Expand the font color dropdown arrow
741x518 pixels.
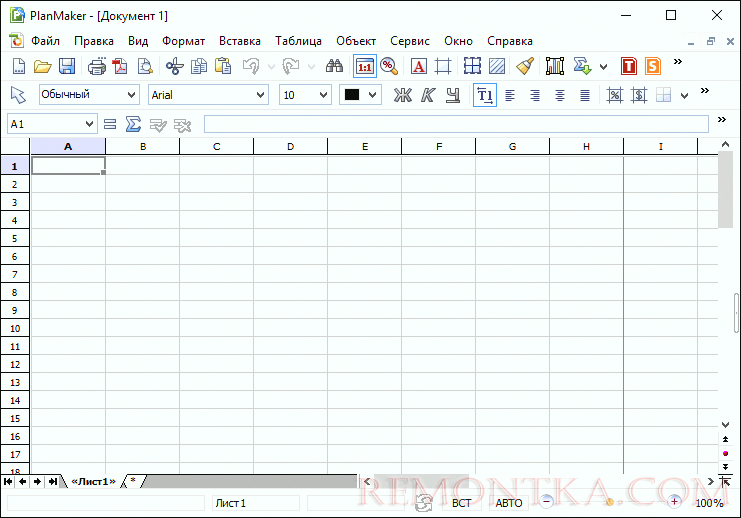pos(372,95)
